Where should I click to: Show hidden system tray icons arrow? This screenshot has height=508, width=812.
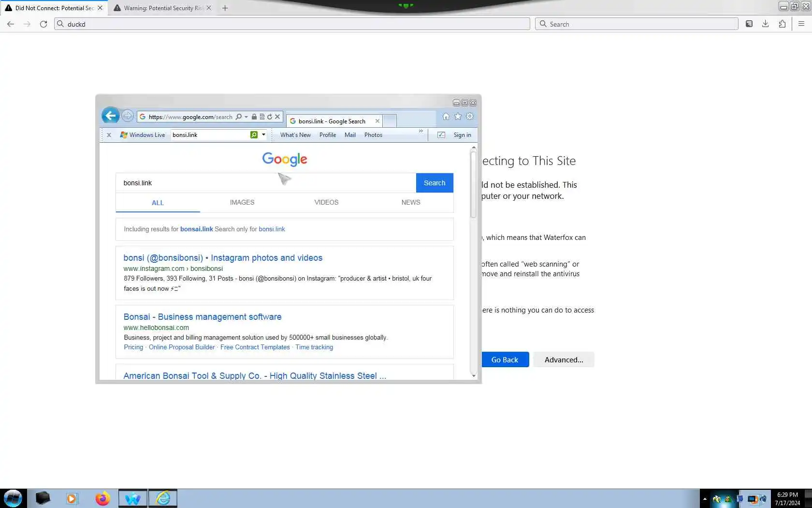click(x=705, y=499)
